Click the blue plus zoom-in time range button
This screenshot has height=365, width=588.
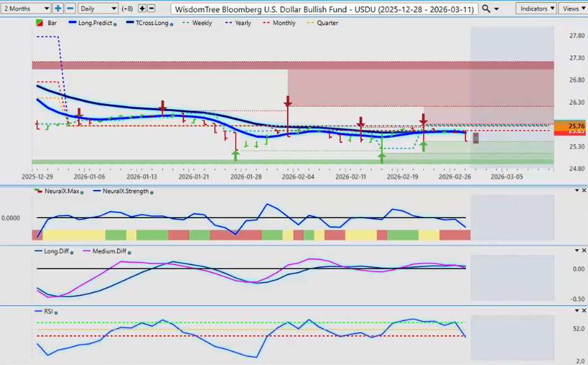[x=58, y=9]
